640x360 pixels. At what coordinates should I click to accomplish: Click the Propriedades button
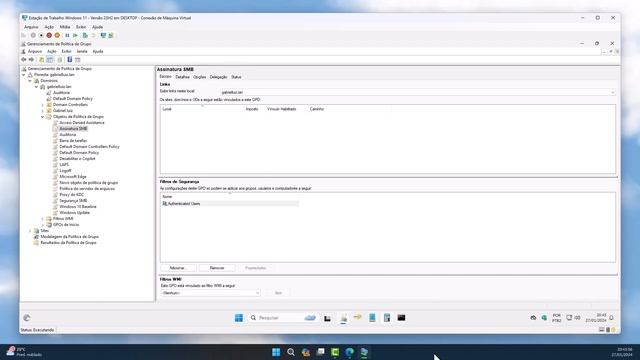(x=256, y=268)
